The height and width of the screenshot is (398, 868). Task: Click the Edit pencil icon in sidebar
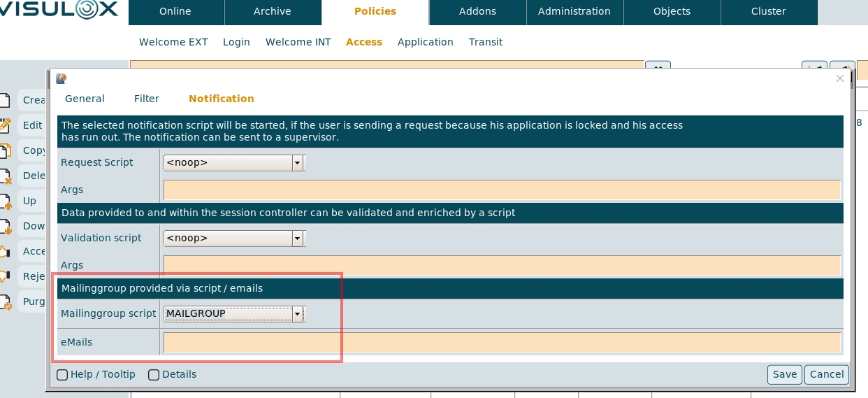tap(4, 125)
